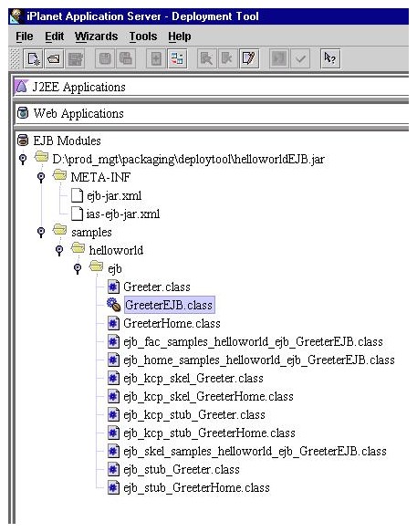
Task: Select Greeter.class file name
Action: 157,287
